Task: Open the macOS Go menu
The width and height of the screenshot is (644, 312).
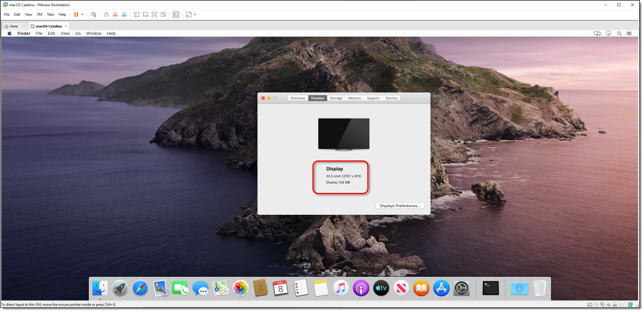Action: [78, 33]
